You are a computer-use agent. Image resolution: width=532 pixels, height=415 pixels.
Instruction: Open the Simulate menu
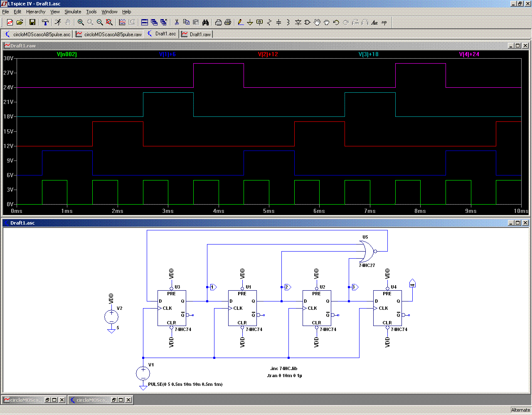[73, 12]
